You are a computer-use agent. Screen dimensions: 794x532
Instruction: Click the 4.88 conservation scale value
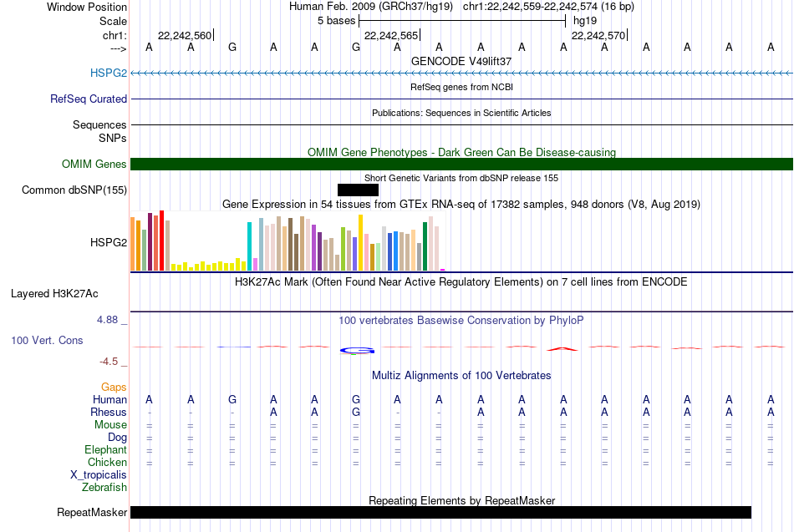click(x=107, y=320)
